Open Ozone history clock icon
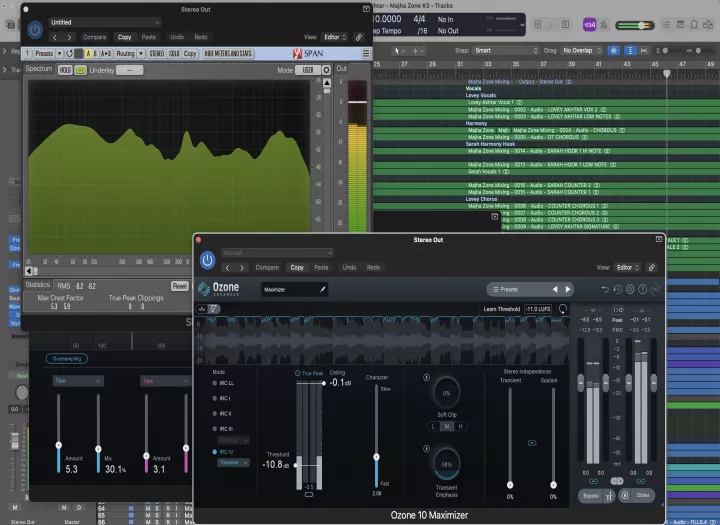This screenshot has height=525, width=720. click(x=618, y=289)
